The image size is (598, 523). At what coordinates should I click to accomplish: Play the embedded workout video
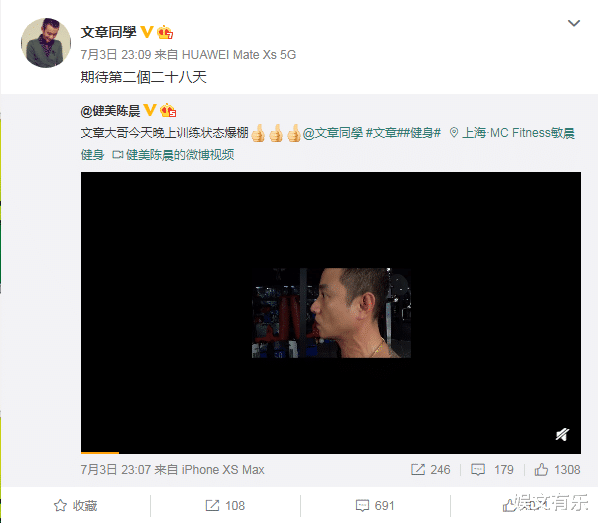331,313
